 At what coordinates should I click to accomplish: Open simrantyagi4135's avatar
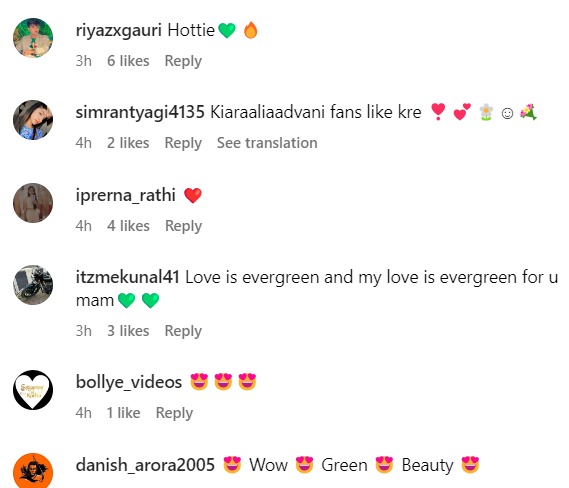pos(33,120)
